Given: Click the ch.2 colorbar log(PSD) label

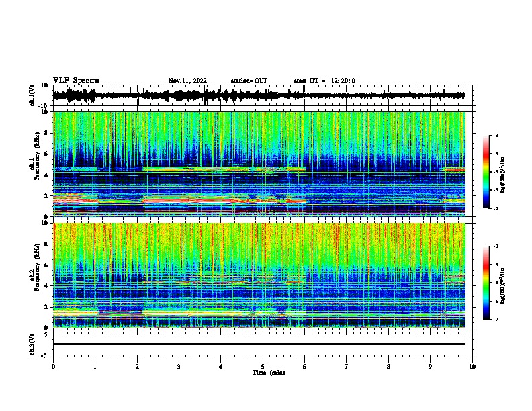Looking at the screenshot, I should (x=503, y=286).
